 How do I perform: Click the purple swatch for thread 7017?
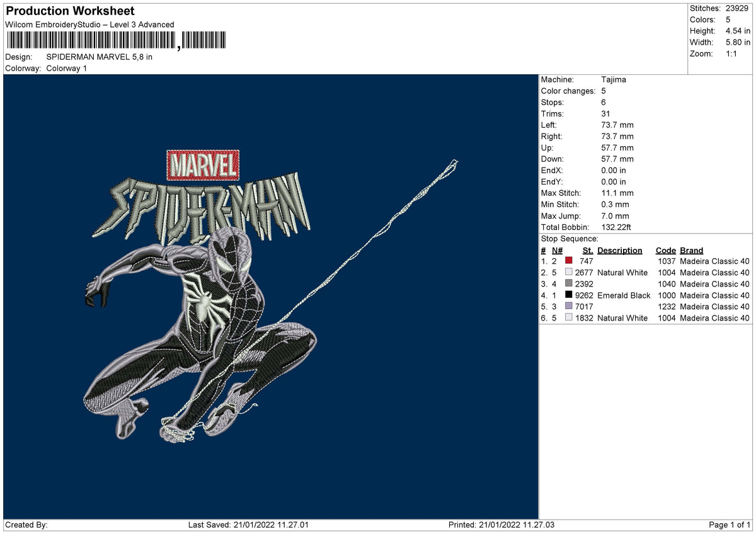pos(569,307)
